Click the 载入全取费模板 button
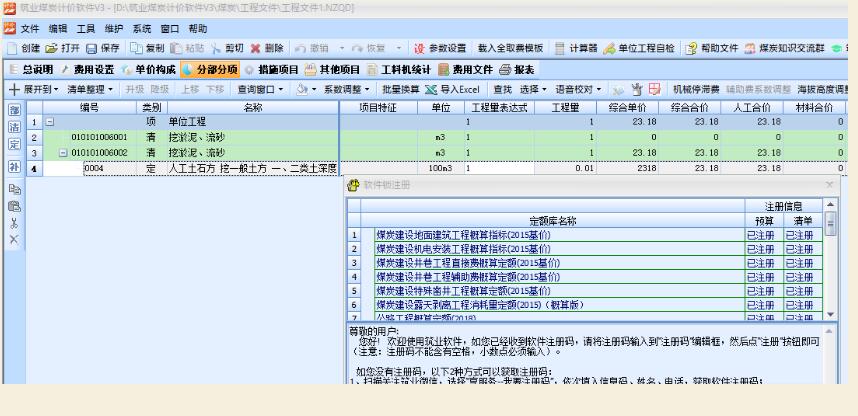The image size is (858, 416). coord(511,48)
